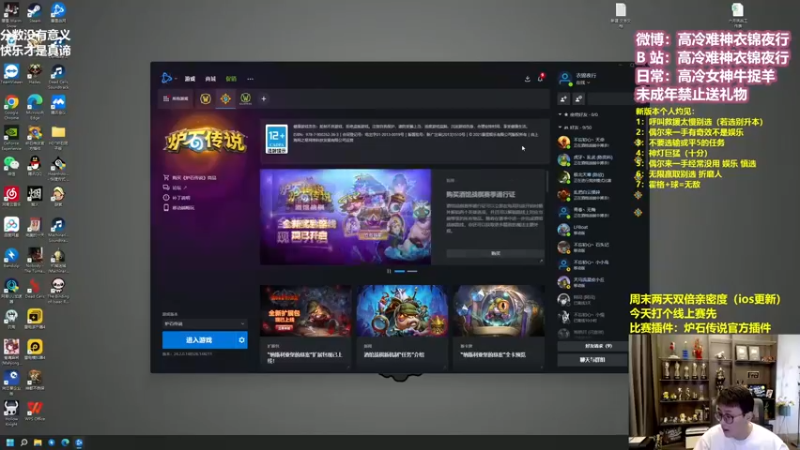The image size is (800, 450).
Task: Open the battle pass promo banner image
Action: click(345, 217)
